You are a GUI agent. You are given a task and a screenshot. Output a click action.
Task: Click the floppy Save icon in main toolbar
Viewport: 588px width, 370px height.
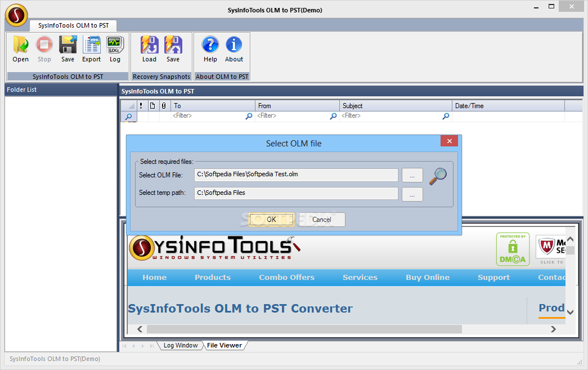point(68,49)
